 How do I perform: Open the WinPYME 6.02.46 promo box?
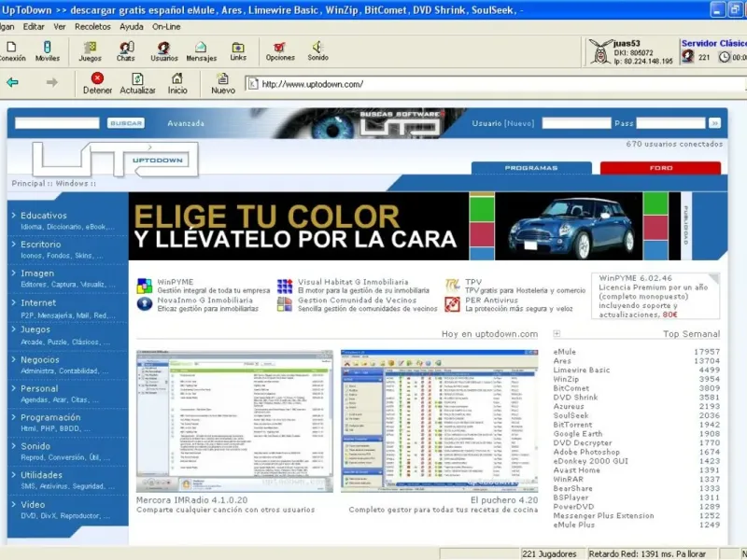tap(655, 296)
